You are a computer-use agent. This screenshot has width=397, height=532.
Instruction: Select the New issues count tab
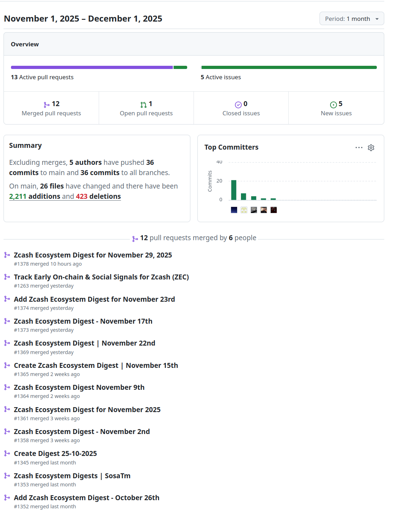click(x=336, y=108)
